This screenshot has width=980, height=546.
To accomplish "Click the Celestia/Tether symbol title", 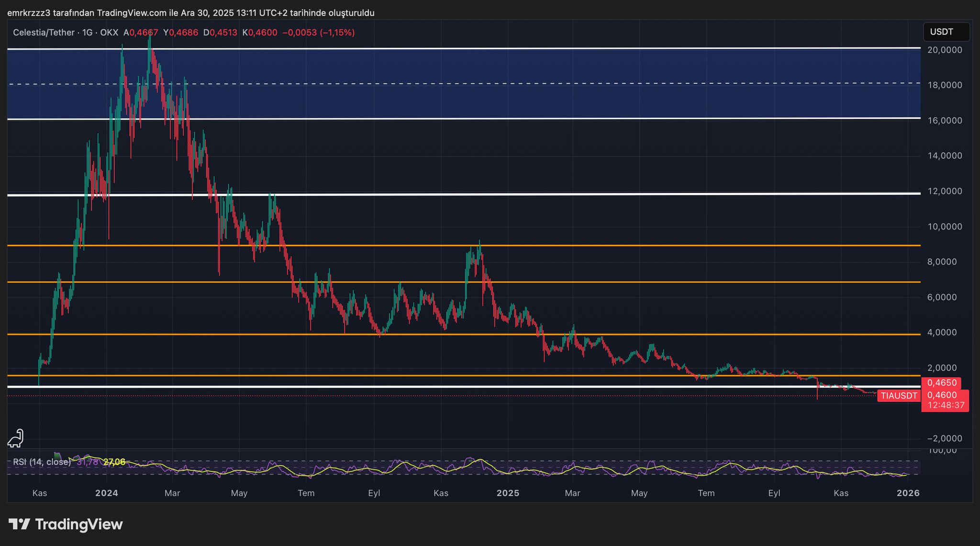I will pyautogui.click(x=44, y=33).
